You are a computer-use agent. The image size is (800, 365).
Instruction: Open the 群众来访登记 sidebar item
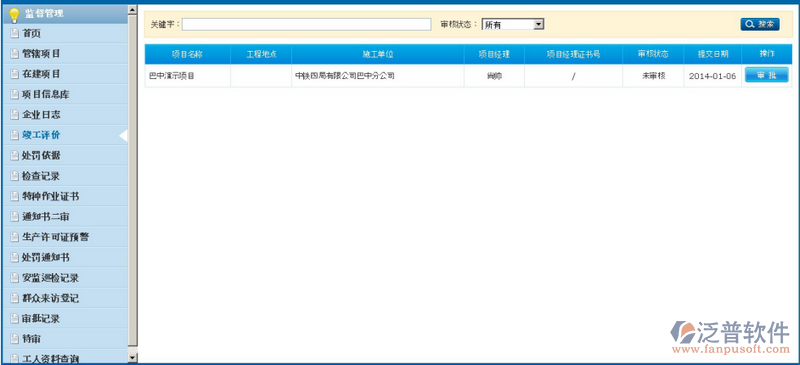tap(65, 298)
